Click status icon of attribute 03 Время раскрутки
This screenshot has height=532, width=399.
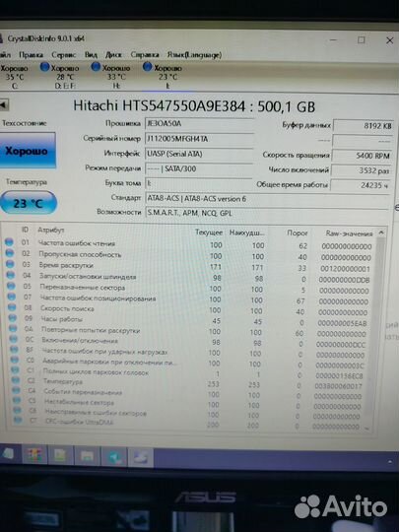coord(10,264)
